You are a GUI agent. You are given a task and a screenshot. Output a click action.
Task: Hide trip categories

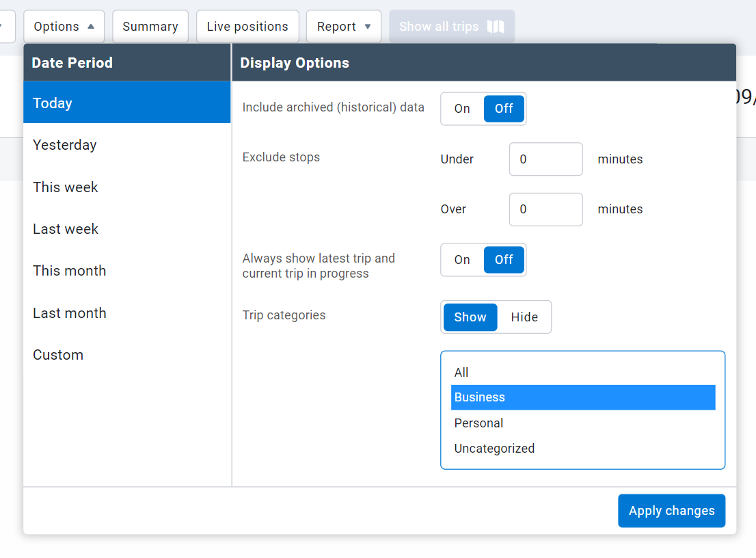pyautogui.click(x=524, y=317)
